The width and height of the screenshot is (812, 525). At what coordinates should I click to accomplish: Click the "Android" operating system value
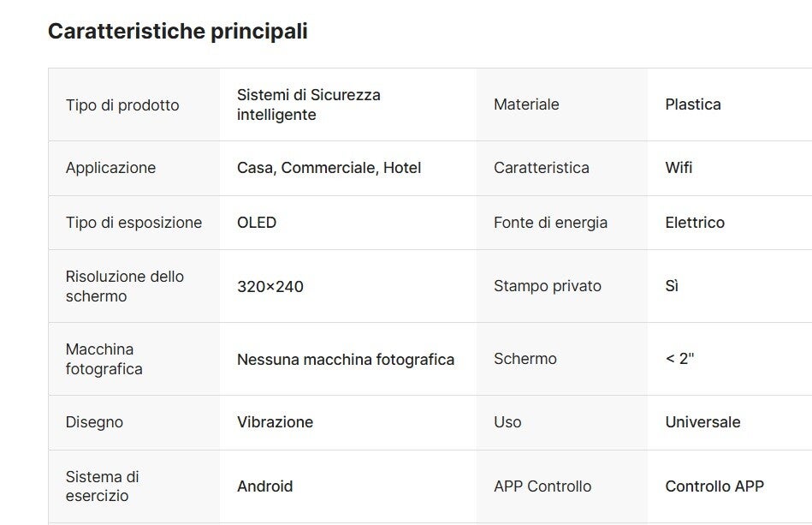point(264,486)
